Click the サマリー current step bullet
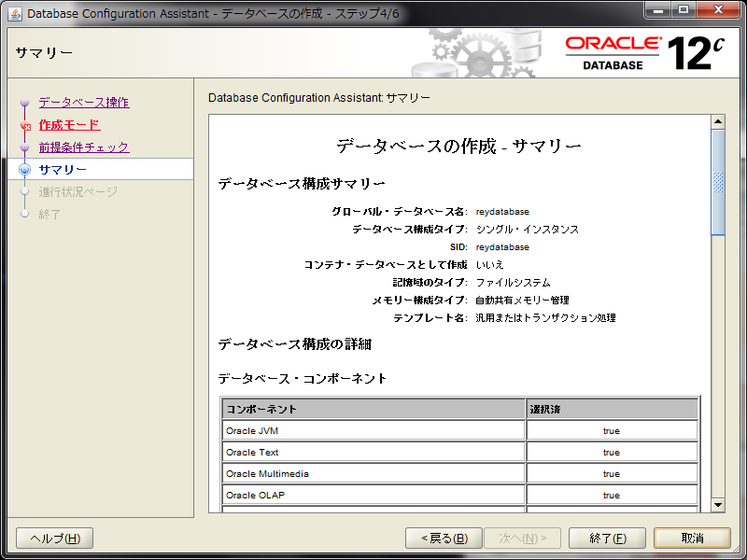 pos(25,170)
